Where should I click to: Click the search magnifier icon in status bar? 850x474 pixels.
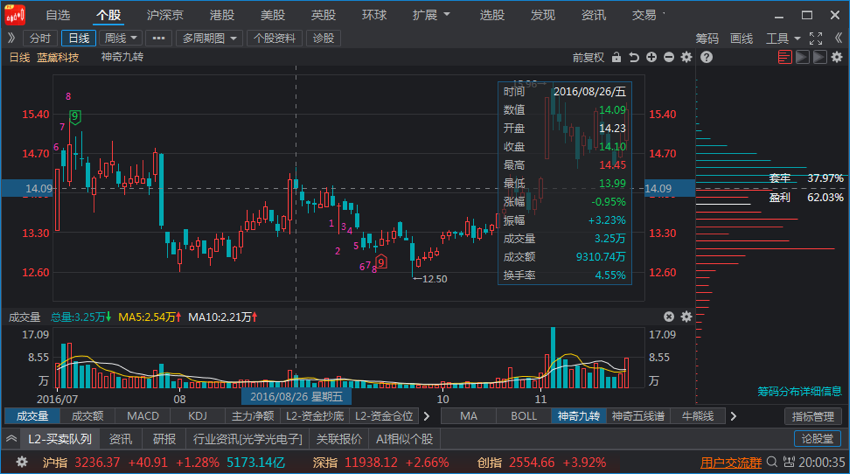[x=772, y=462]
